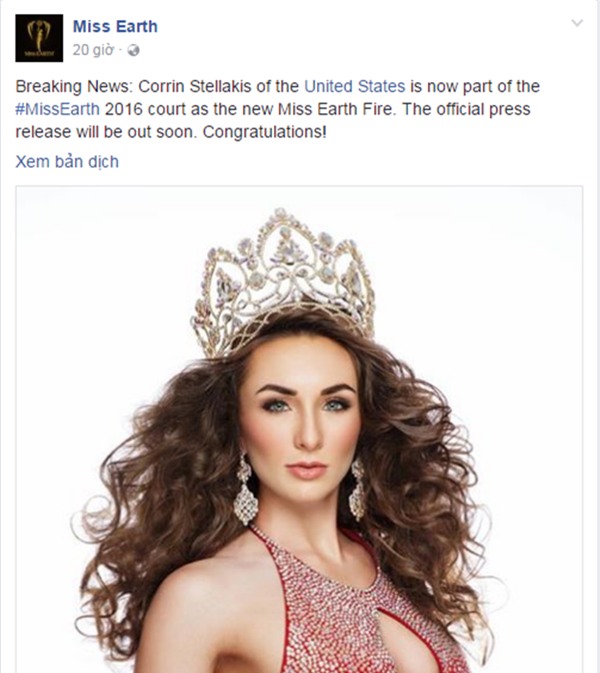Click the globe public privacy icon
The image size is (600, 673).
tap(133, 51)
